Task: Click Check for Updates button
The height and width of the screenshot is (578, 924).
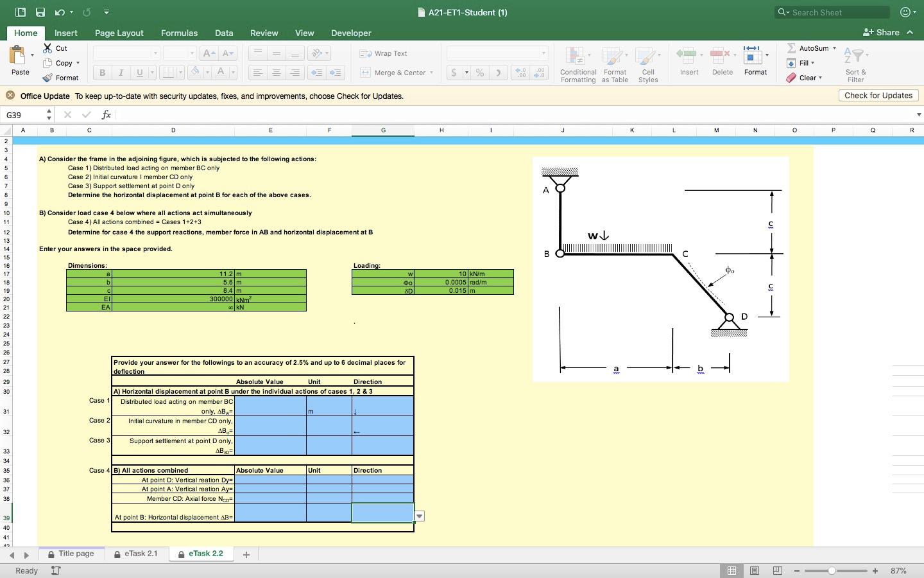Action: [878, 96]
